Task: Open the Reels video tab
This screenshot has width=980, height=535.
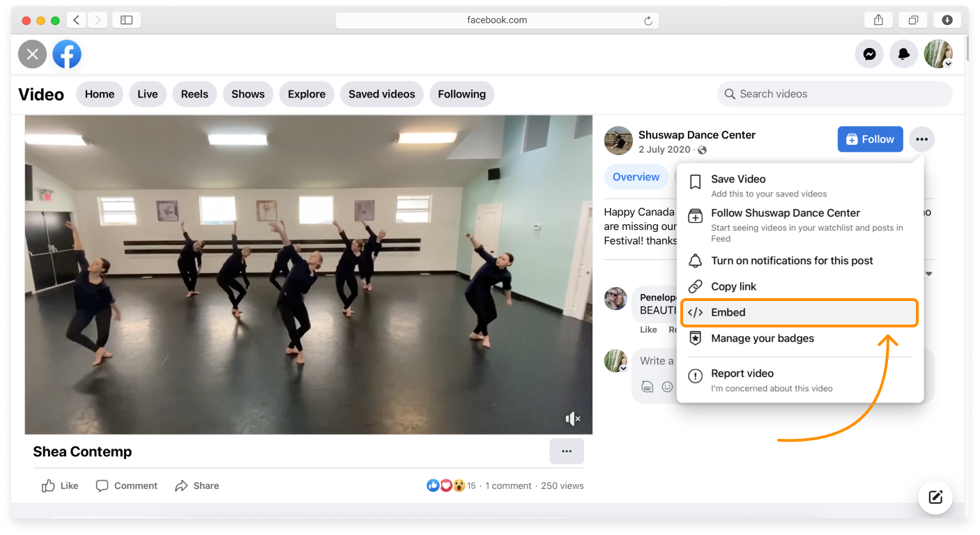Action: pyautogui.click(x=194, y=94)
